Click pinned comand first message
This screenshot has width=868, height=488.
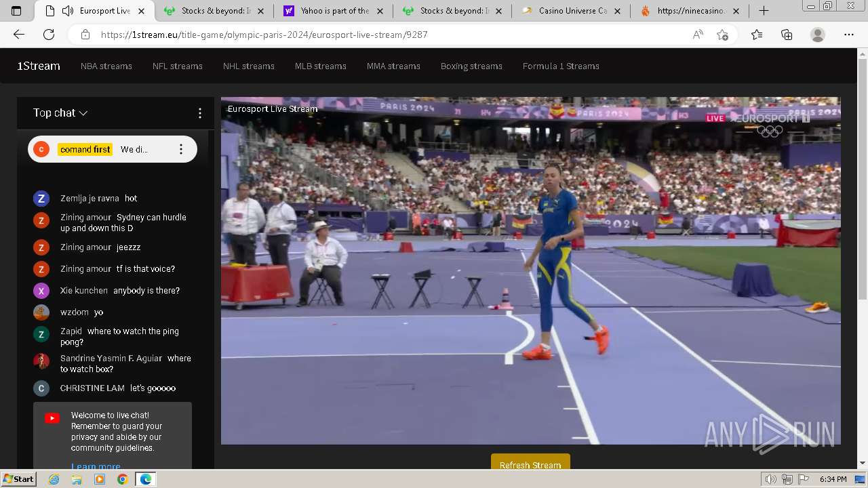point(113,149)
